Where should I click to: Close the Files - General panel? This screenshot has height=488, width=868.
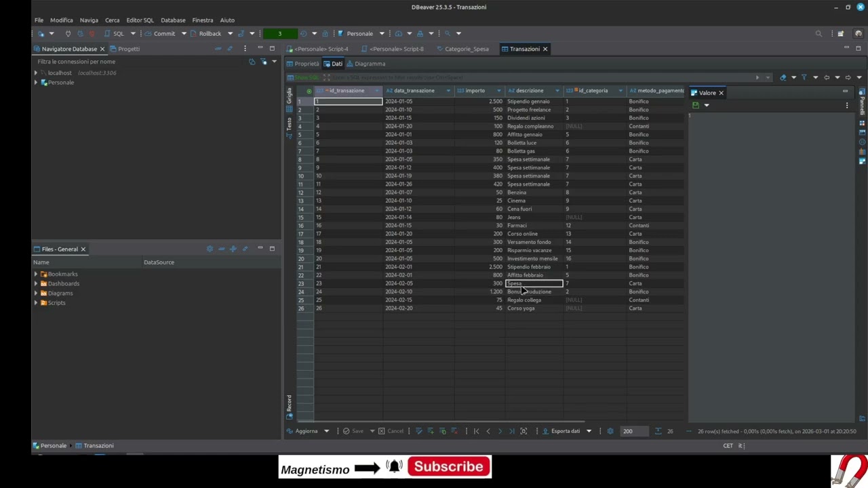pyautogui.click(x=83, y=249)
